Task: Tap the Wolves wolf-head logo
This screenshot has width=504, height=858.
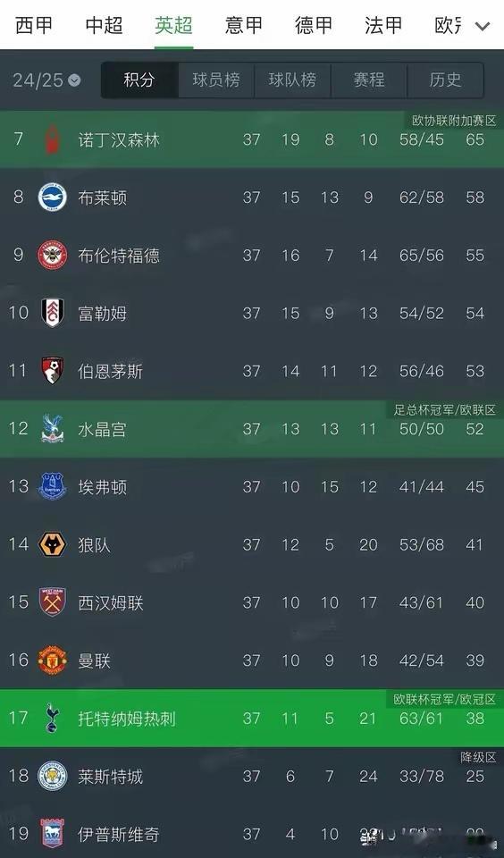Action: [x=52, y=544]
